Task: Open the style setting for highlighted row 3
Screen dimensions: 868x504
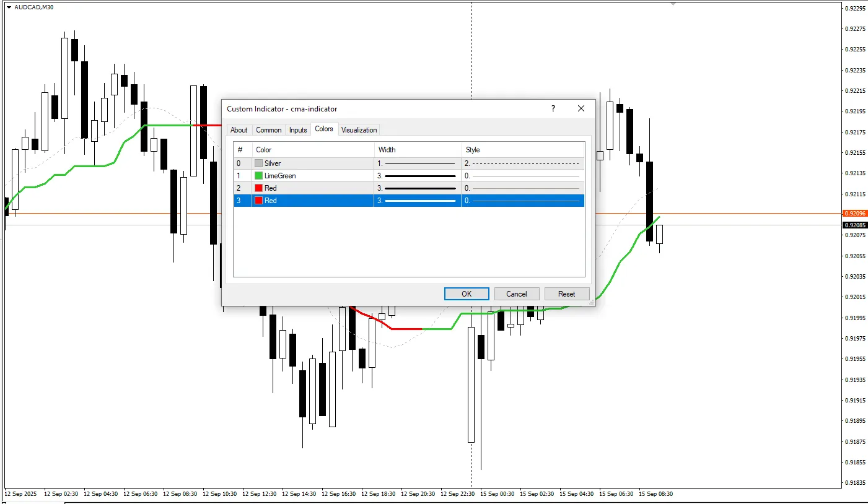Action: [523, 201]
